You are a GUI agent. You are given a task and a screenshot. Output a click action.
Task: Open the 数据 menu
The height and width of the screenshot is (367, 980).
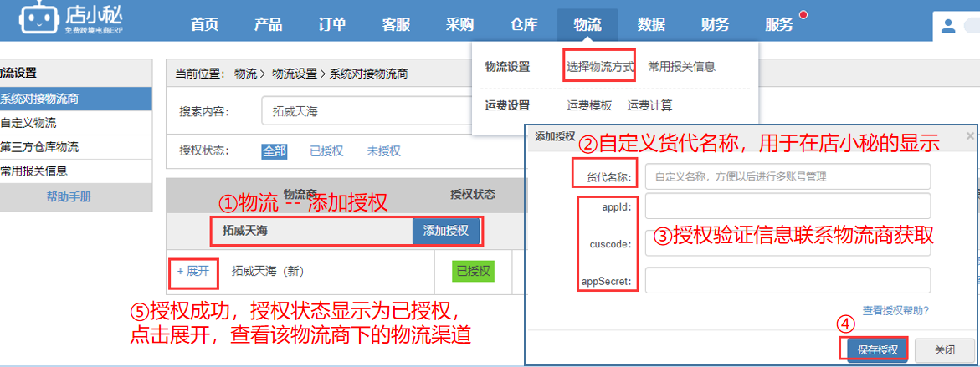651,25
